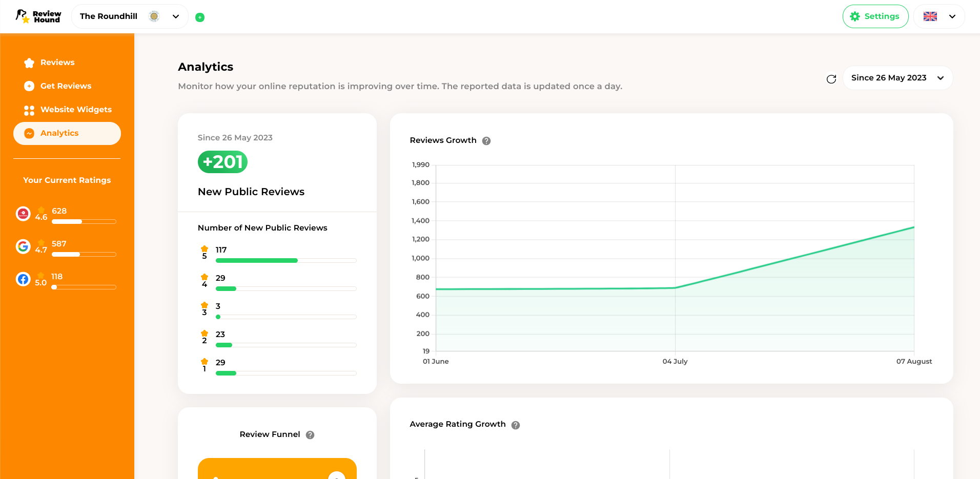
Task: Click the 'Number of New Public Reviews' heading
Action: (x=262, y=228)
